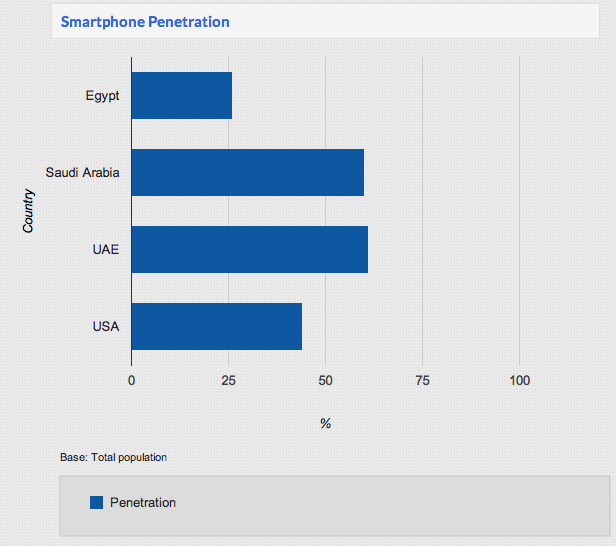
Task: Click the percent sign axis title
Action: coord(326,423)
